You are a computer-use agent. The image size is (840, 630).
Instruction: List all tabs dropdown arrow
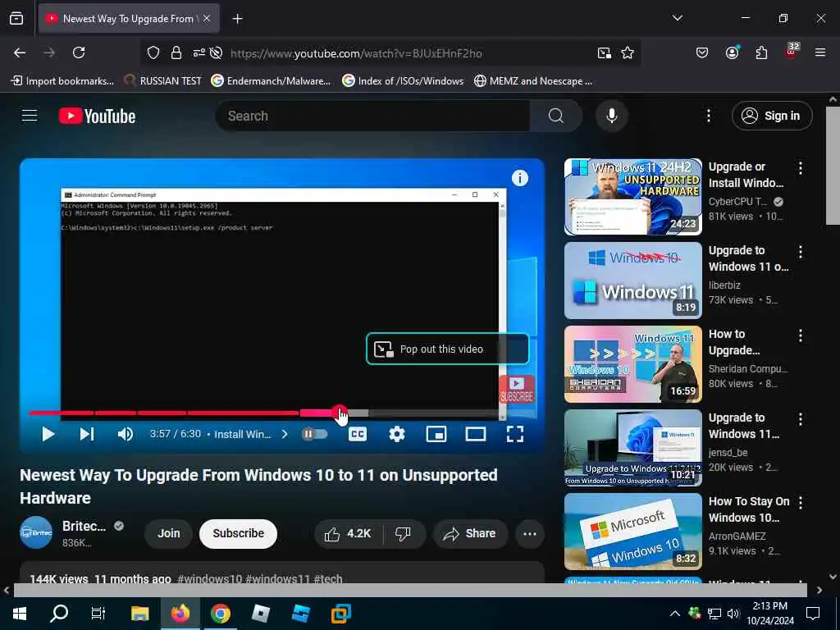click(x=677, y=18)
